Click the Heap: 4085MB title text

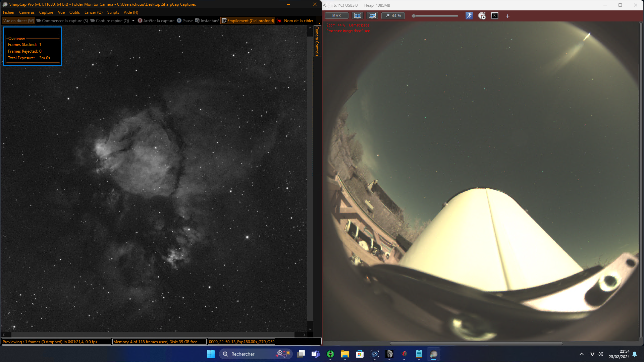[377, 5]
